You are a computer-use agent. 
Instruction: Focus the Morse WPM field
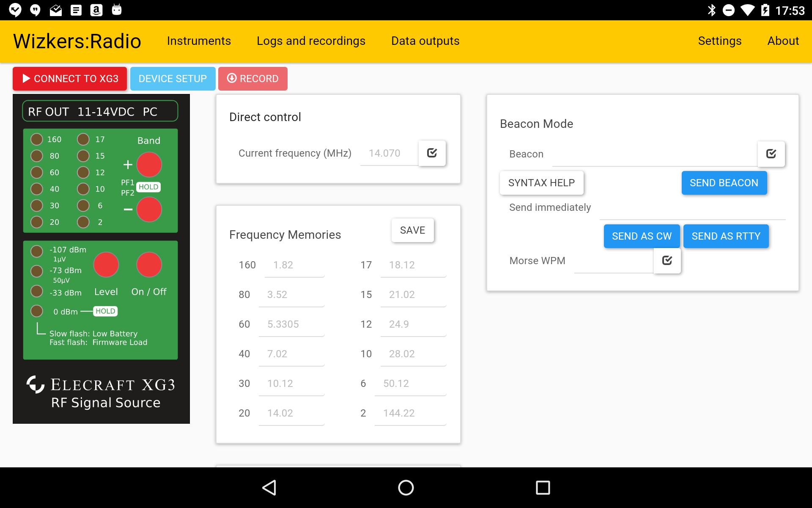click(x=614, y=261)
